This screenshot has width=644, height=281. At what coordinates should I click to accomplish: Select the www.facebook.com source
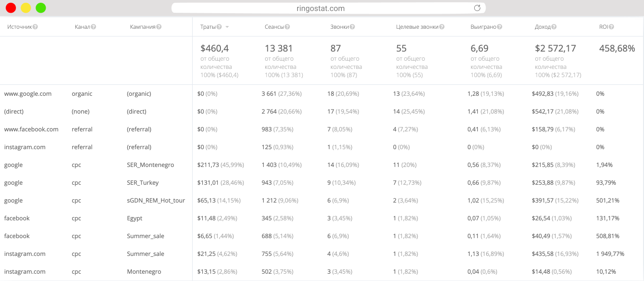31,129
